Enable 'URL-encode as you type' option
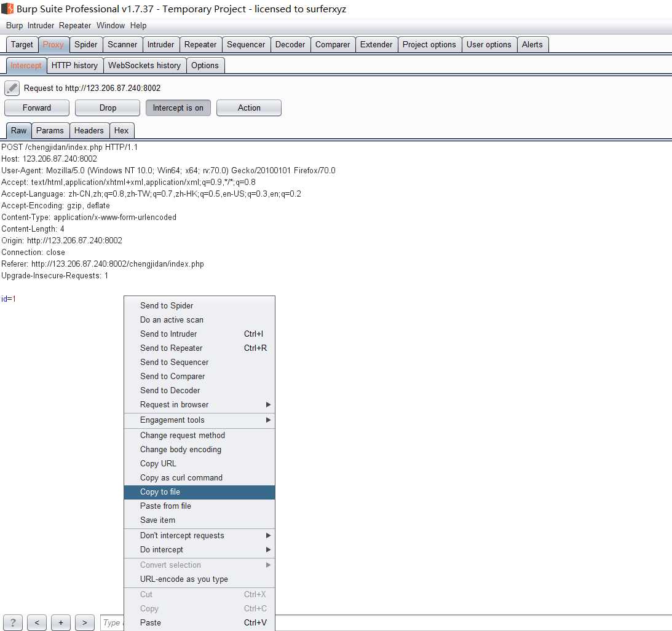The height and width of the screenshot is (631, 672). coord(184,579)
